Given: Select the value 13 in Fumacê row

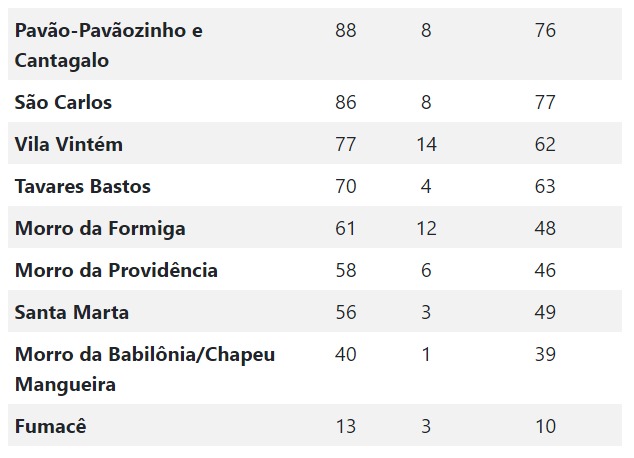Looking at the screenshot, I should click(346, 426).
